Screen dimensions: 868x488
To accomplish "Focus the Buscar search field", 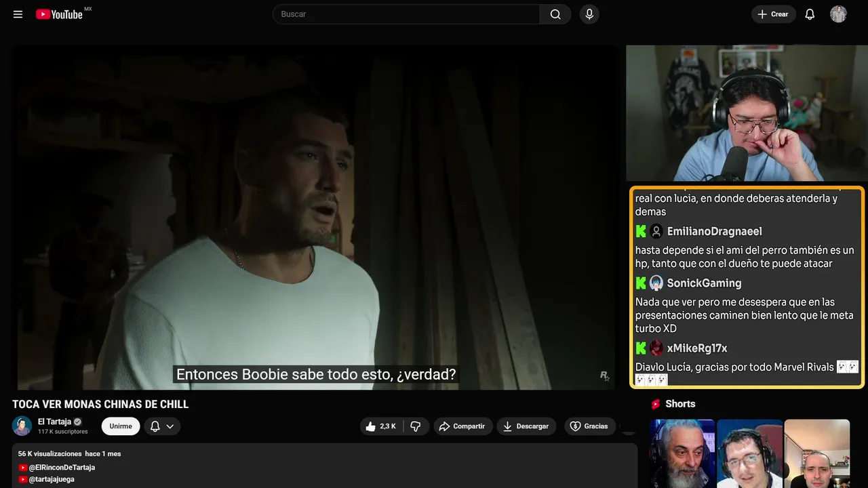I will point(406,14).
